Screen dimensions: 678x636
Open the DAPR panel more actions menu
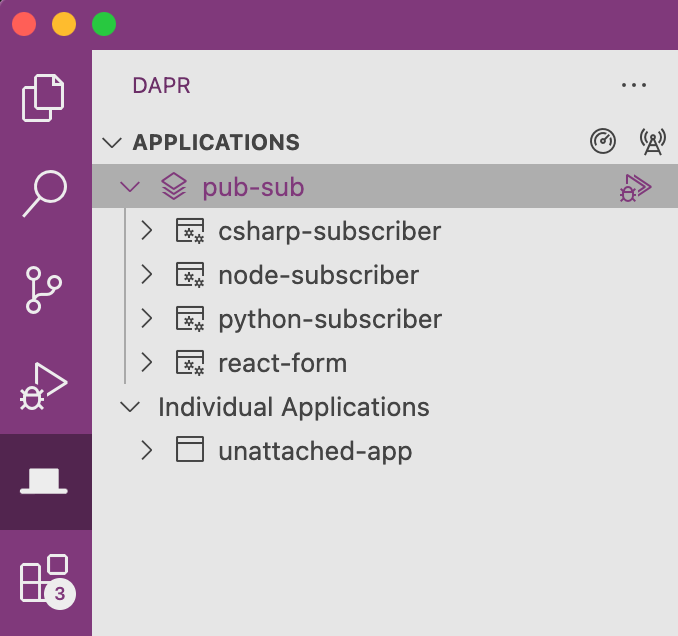[634, 85]
